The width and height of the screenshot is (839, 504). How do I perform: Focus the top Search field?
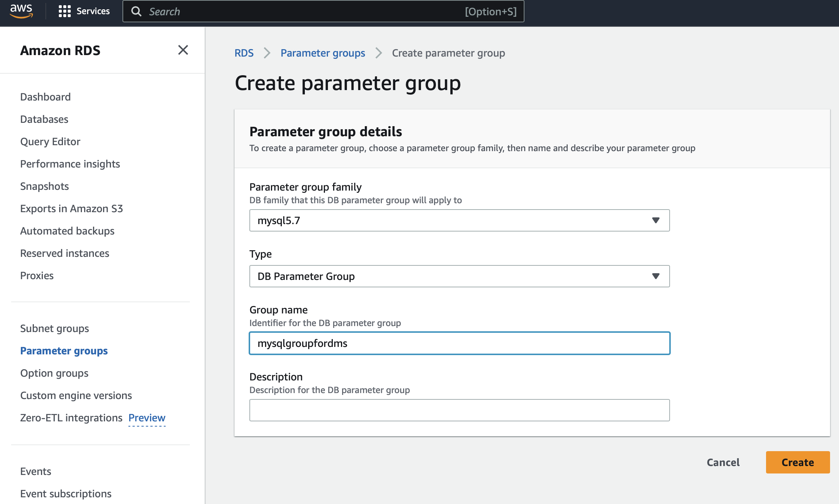click(323, 12)
